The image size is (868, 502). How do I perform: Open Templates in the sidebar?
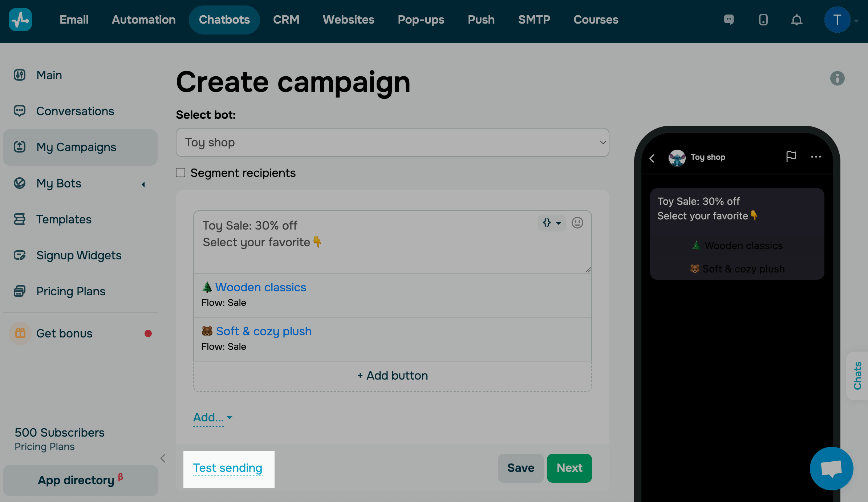(x=64, y=219)
